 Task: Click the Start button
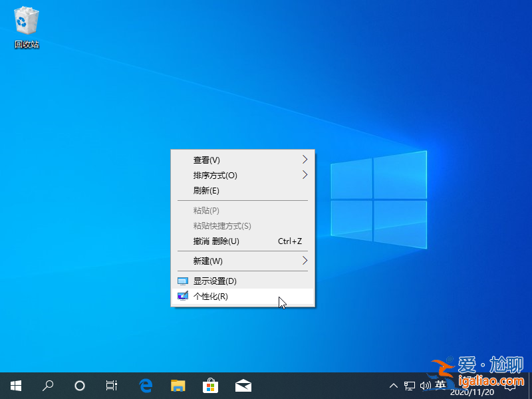[15, 385]
